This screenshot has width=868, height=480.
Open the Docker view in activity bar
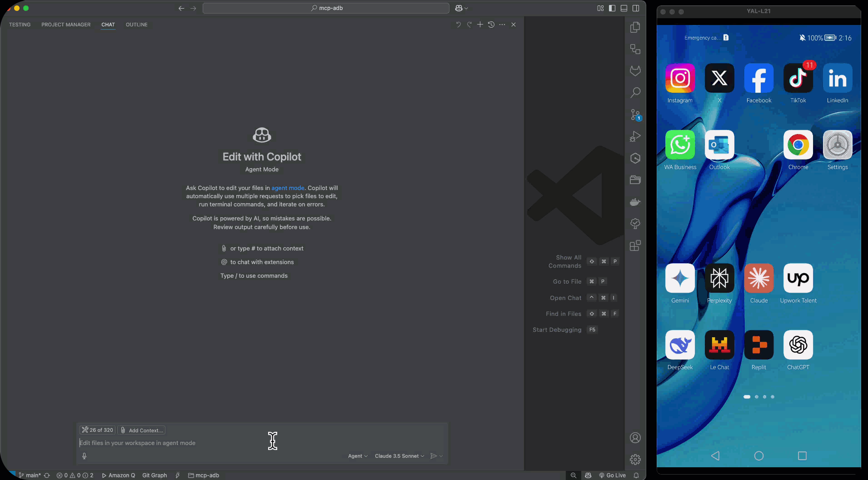[x=635, y=202]
